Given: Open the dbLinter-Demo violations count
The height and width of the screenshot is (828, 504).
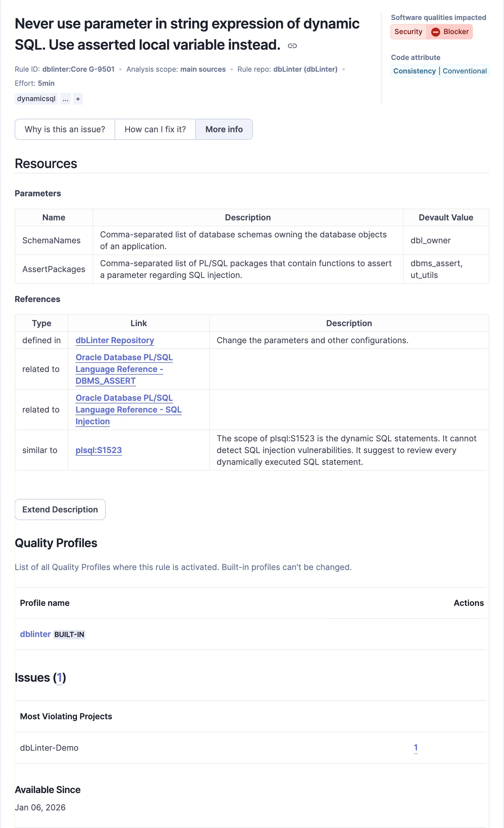Looking at the screenshot, I should 416,748.
